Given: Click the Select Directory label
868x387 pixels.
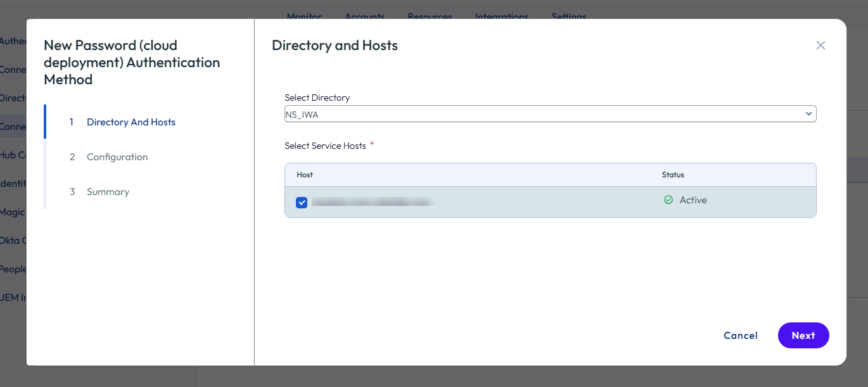Looking at the screenshot, I should (x=317, y=98).
